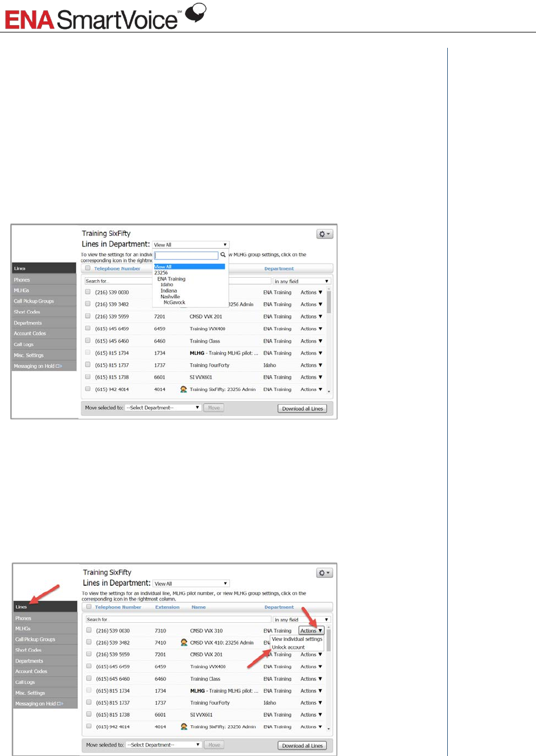
Task: Click admin icon on 4014 row, Unlock-account screenshot
Action: click(x=184, y=726)
